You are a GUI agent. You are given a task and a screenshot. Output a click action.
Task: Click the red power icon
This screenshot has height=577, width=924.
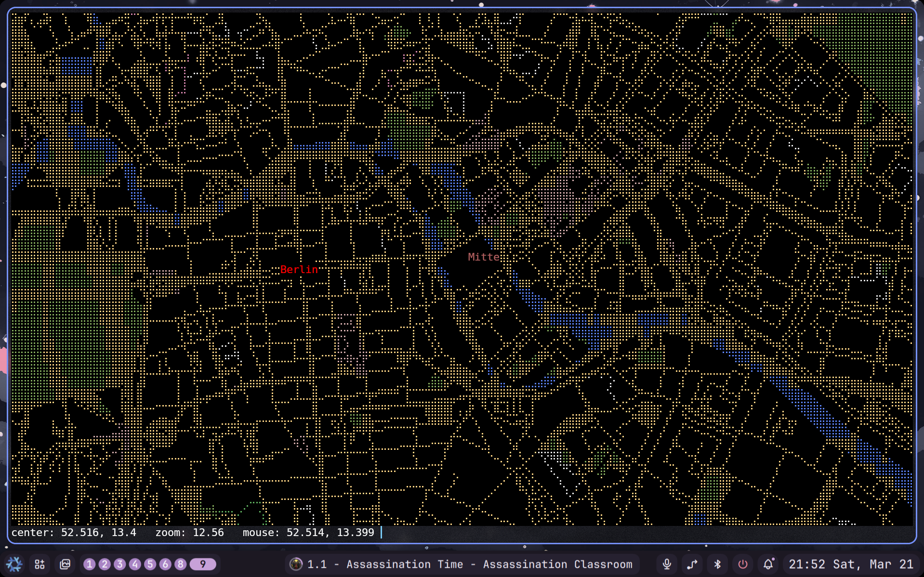coord(743,564)
